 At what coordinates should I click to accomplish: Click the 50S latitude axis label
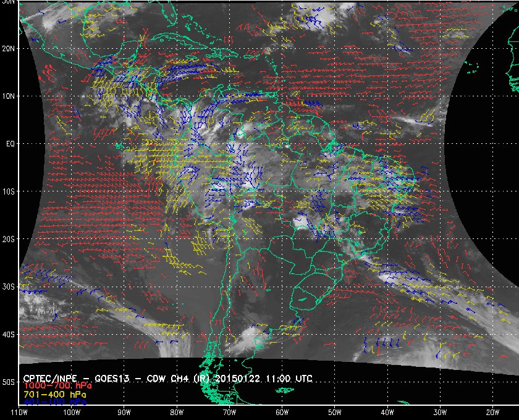pyautogui.click(x=8, y=382)
